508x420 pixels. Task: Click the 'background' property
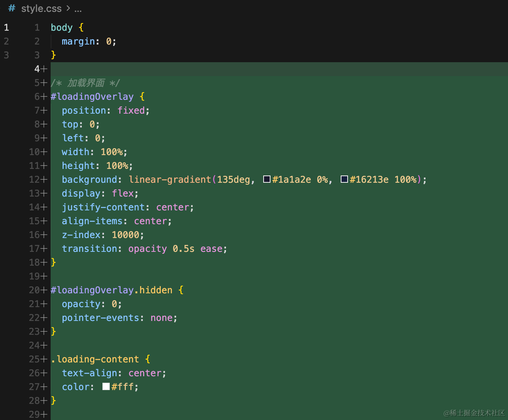89,180
